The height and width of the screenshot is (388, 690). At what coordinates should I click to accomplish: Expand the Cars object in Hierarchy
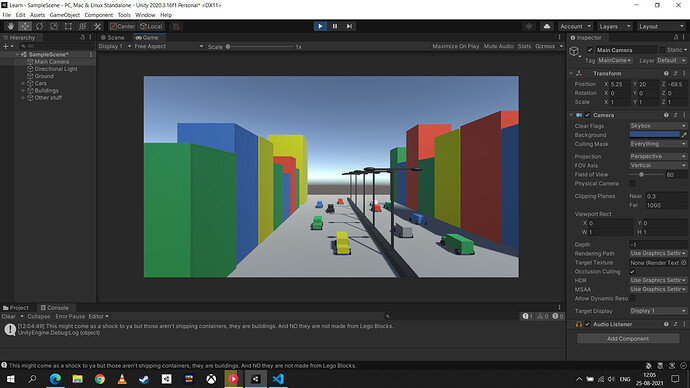pos(23,84)
